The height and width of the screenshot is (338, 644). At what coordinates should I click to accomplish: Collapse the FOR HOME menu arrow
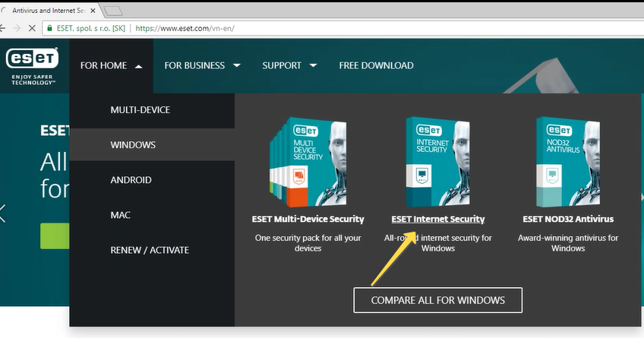[139, 66]
